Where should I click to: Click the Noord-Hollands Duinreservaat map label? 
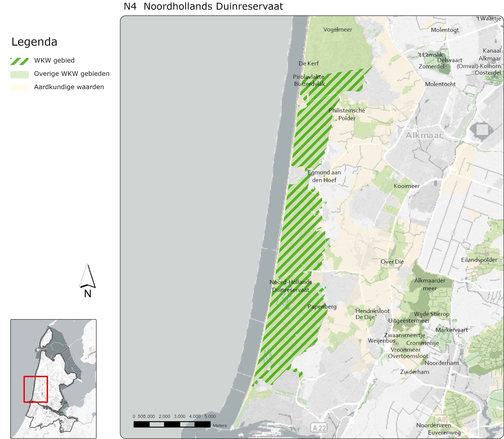291,286
